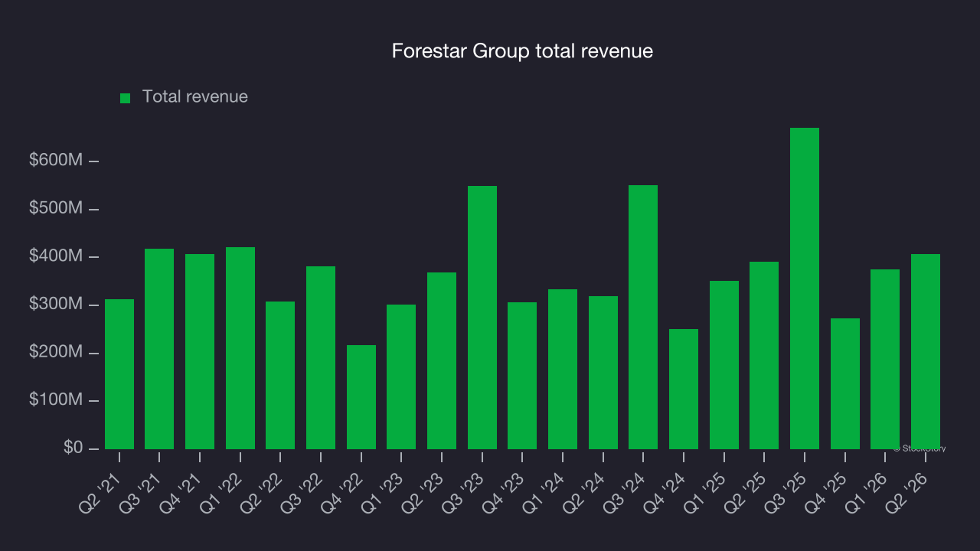This screenshot has height=551, width=980.
Task: Click the green Total revenue legend swatch
Action: click(126, 98)
